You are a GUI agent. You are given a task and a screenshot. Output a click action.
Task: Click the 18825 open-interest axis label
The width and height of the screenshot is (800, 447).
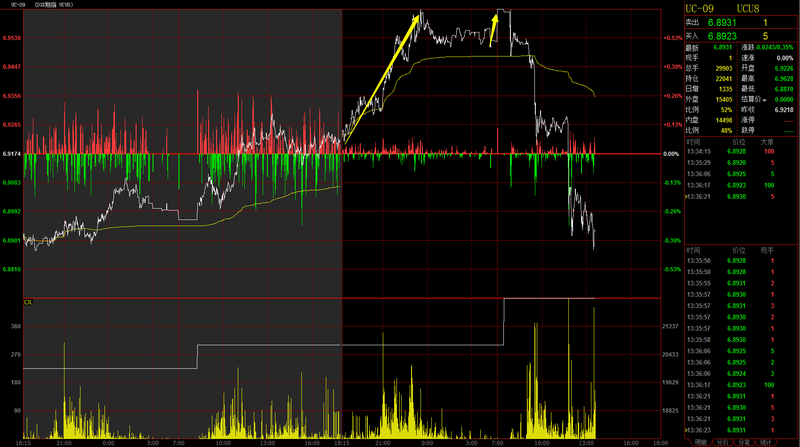point(670,410)
